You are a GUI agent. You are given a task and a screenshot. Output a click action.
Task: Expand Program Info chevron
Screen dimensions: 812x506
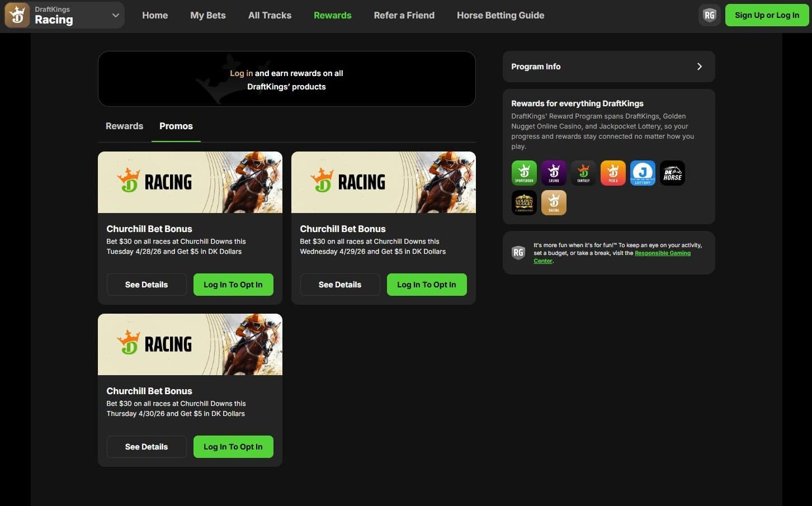[x=700, y=67]
